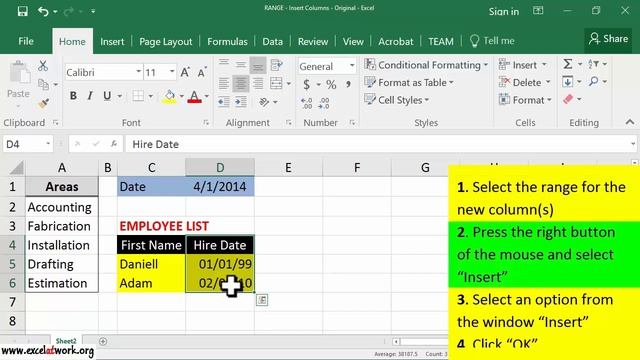
Task: Click the Orientation text angle icon
Action: [x=264, y=101]
